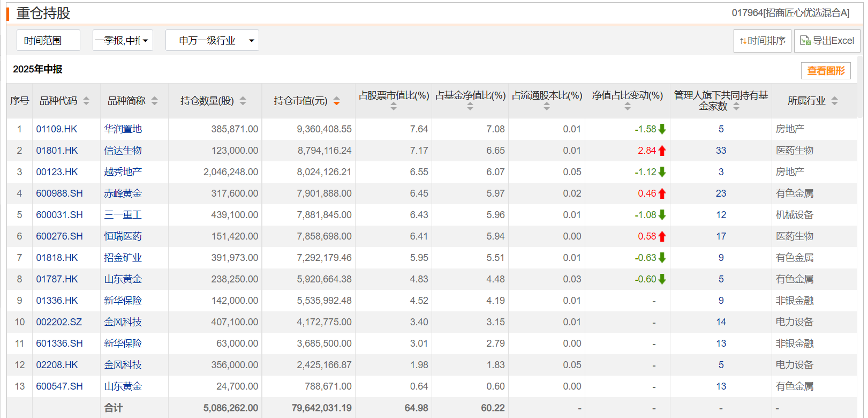Open 信达生物 stock name link
Viewport: 868px width, 418px height.
click(x=123, y=151)
